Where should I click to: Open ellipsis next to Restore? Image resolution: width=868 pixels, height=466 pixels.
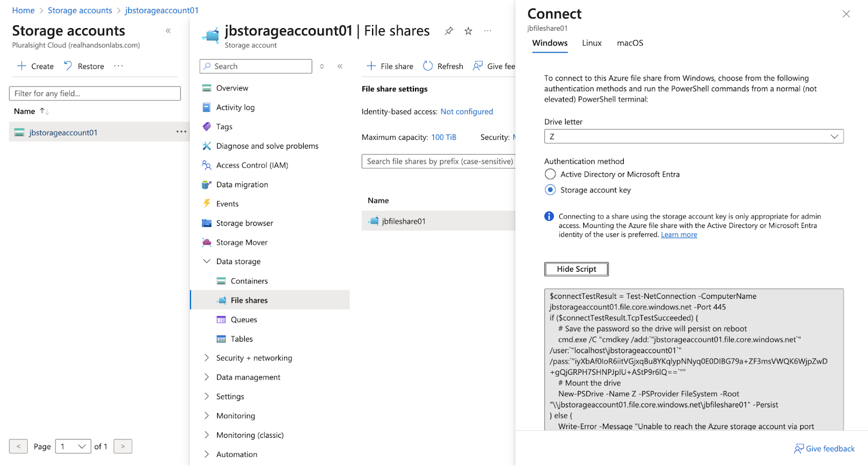pyautogui.click(x=118, y=66)
